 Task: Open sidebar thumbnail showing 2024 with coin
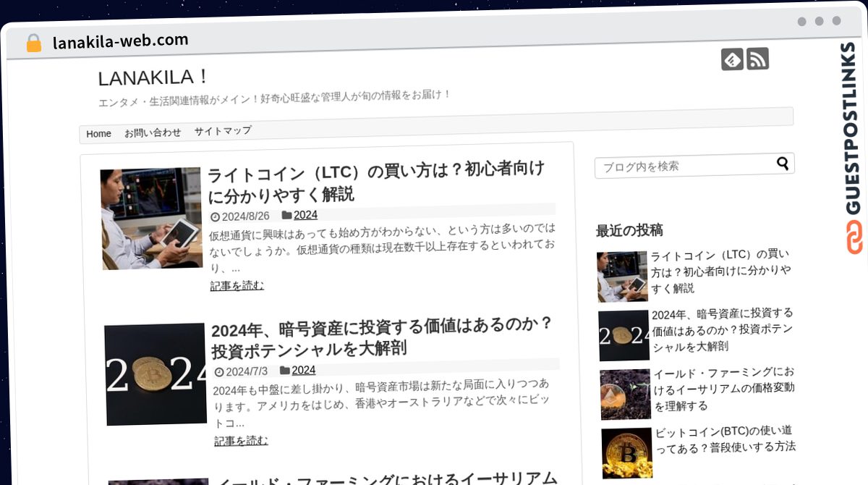click(x=624, y=335)
